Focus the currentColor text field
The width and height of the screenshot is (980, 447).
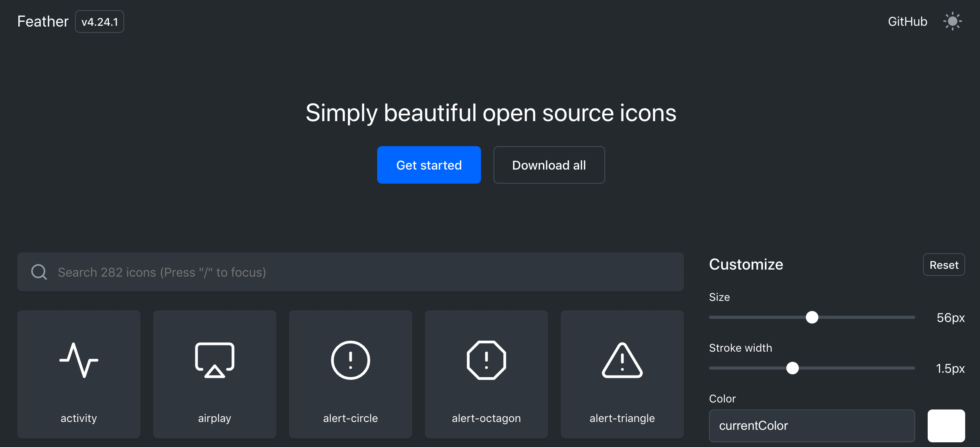811,426
